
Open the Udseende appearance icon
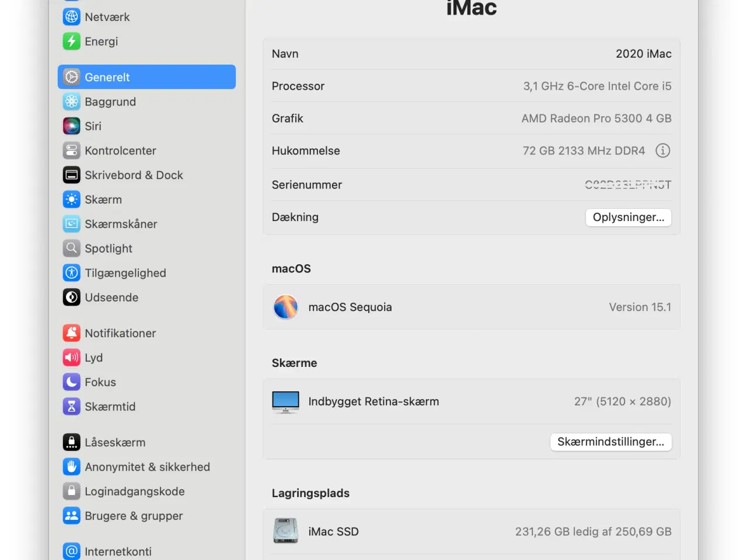coord(71,297)
